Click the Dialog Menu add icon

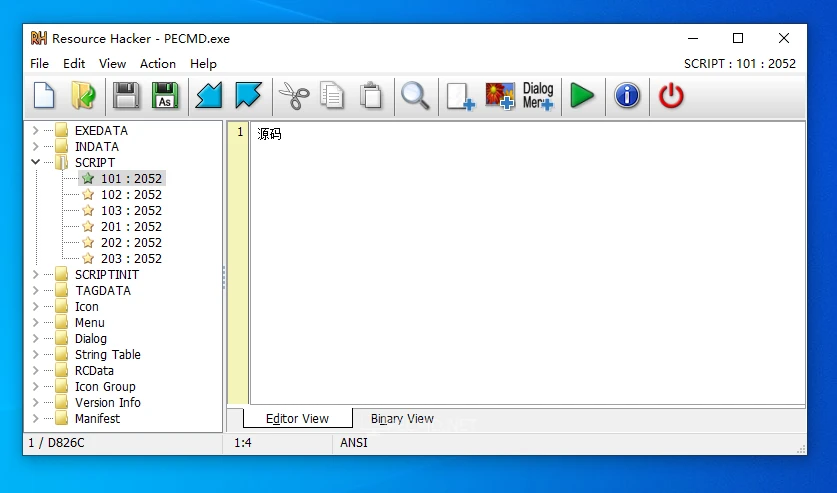click(538, 96)
